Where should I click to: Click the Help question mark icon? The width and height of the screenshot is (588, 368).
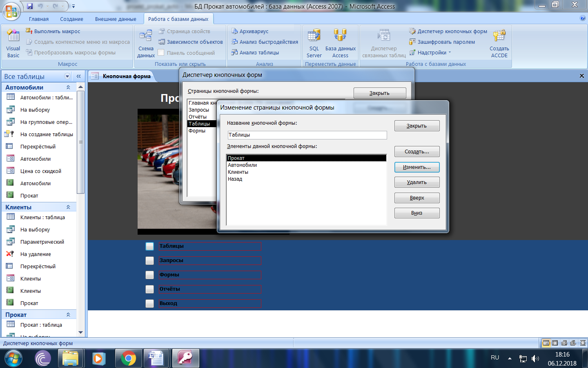583,18
